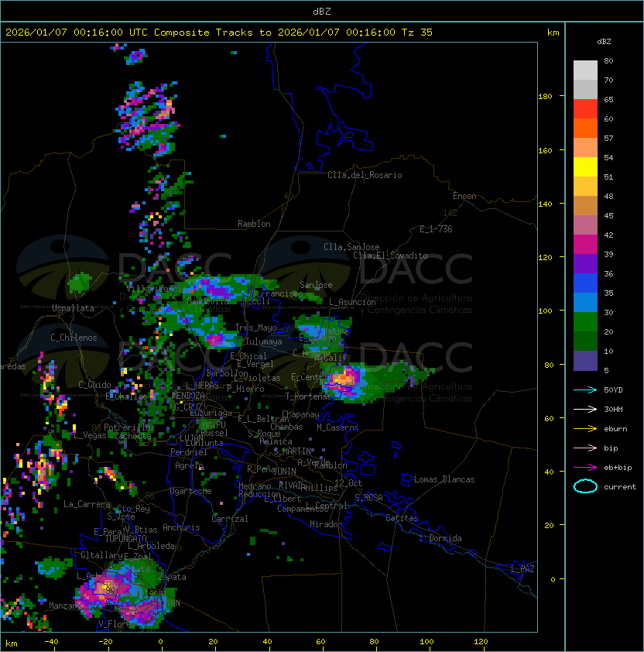Click the 'L_Dormida' map label

[x=440, y=538]
